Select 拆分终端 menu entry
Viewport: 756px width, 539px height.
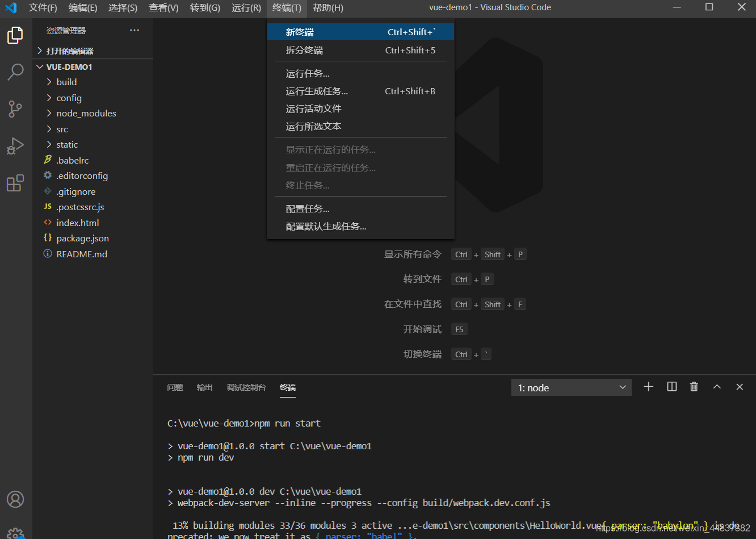(360, 50)
